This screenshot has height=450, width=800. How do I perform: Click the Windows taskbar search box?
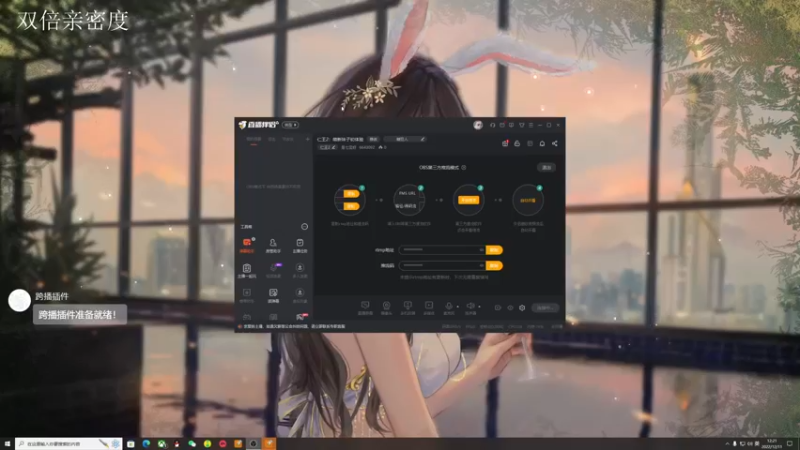(68, 444)
